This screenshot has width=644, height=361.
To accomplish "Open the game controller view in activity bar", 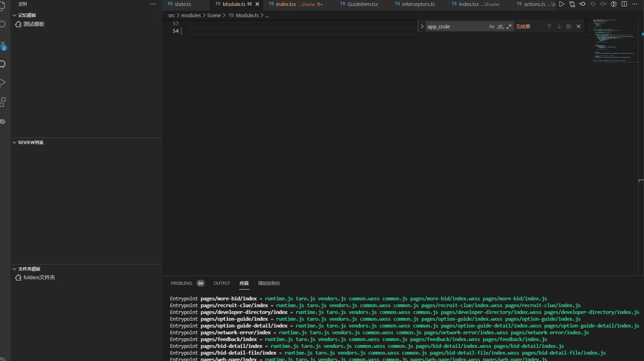I will pyautogui.click(x=3, y=122).
